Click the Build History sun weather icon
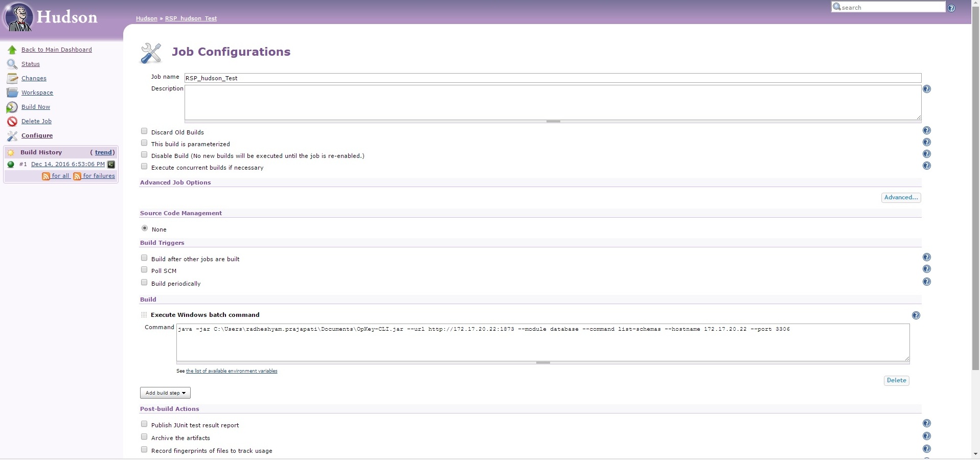 [11, 152]
